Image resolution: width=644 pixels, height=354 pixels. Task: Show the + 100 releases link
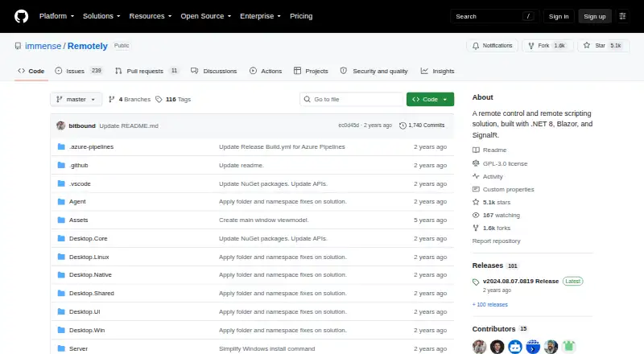490,305
